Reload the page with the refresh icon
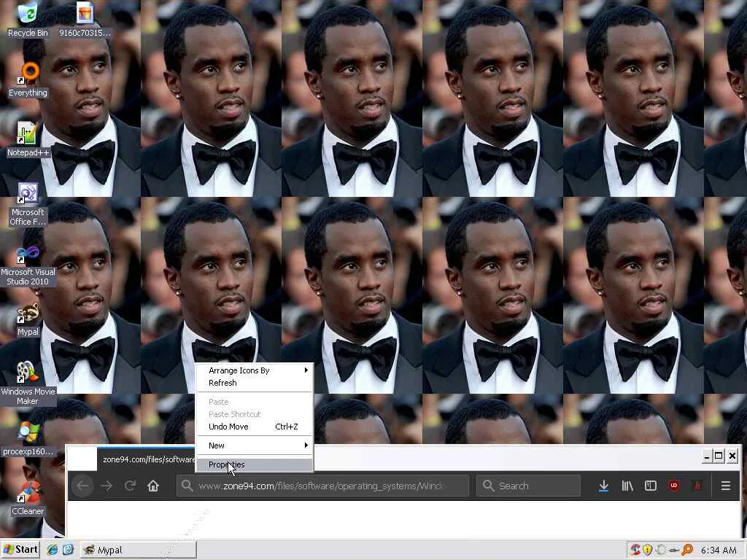 point(130,486)
